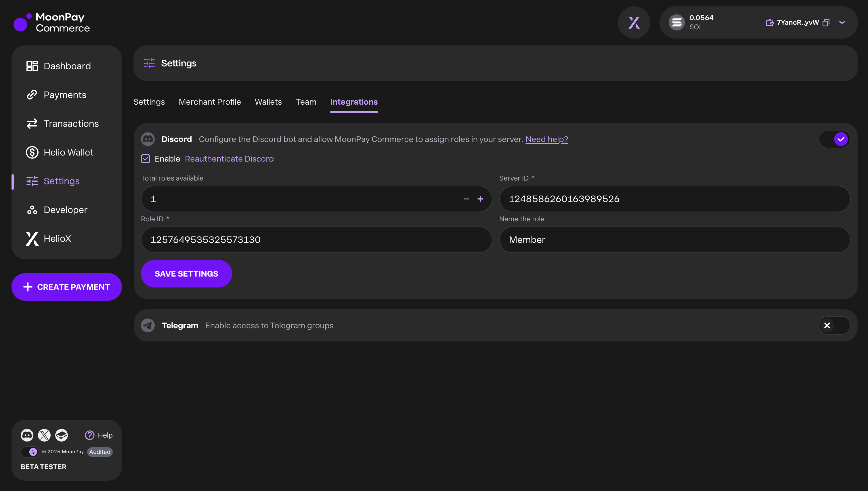This screenshot has width=868, height=491.
Task: Uncheck the Enable checkbox for Discord
Action: tap(146, 159)
